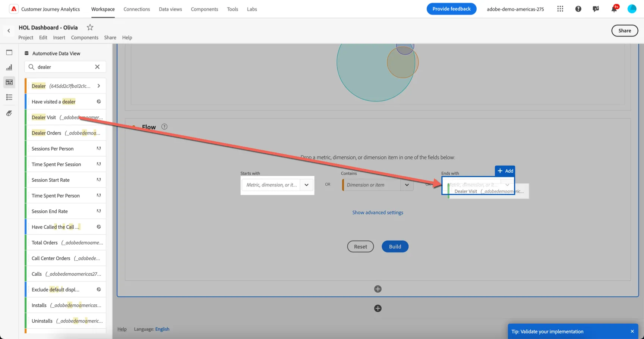Open the data dictionary list icon
The height and width of the screenshot is (339, 644).
pos(9,97)
